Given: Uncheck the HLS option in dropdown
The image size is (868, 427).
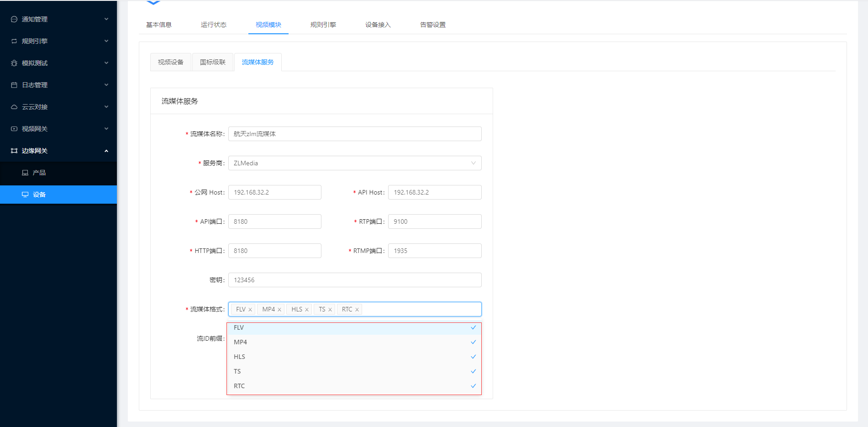Looking at the screenshot, I should pos(354,357).
